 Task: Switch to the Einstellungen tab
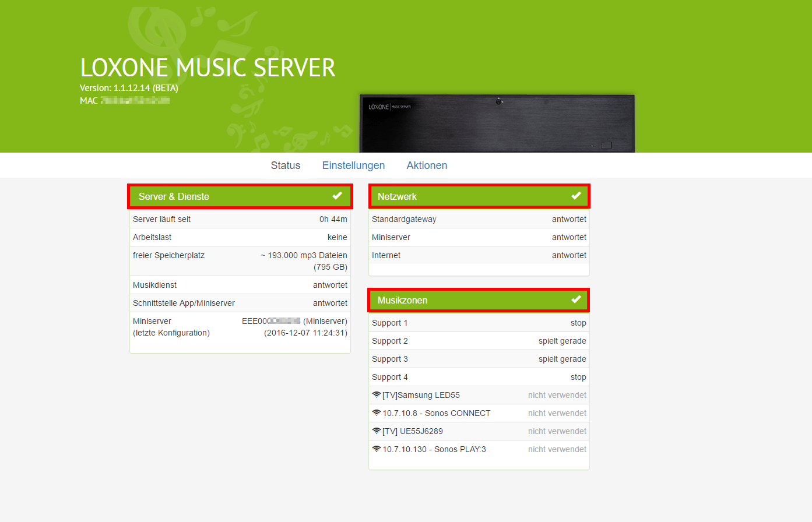pyautogui.click(x=353, y=165)
